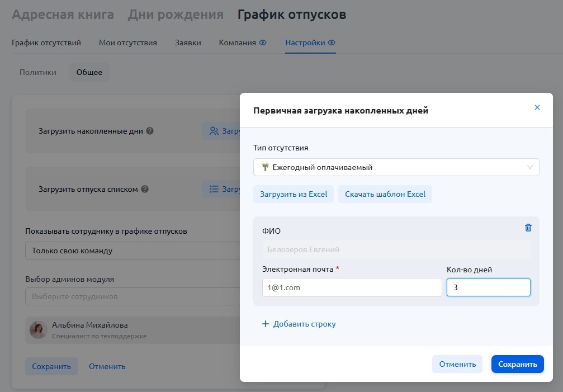Viewport: 563px width, 392px height.
Task: Click Скачать шаблон Excel button
Action: click(385, 194)
